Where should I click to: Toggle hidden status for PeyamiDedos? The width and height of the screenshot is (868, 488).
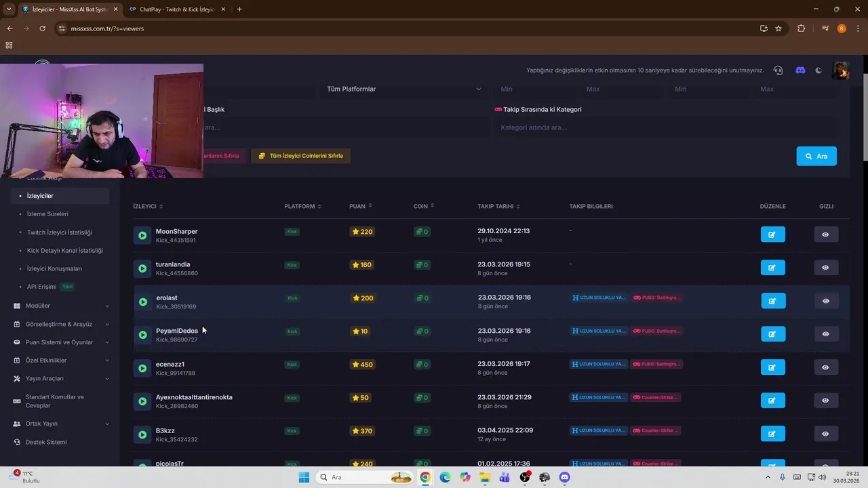click(x=825, y=334)
